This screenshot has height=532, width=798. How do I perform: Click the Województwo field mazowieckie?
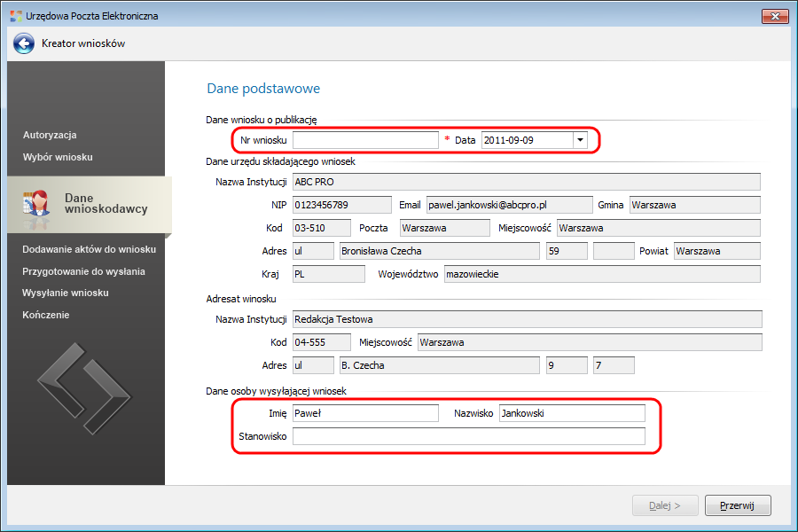point(602,274)
